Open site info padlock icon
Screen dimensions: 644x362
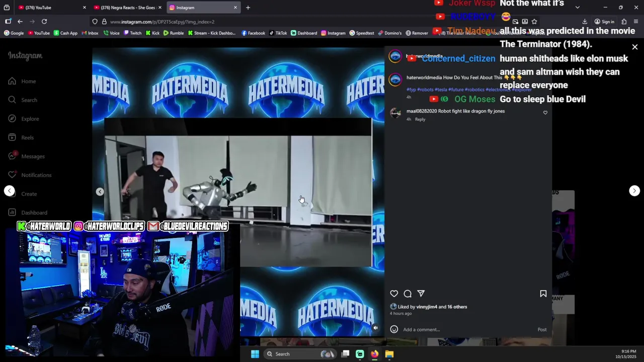[x=104, y=22]
